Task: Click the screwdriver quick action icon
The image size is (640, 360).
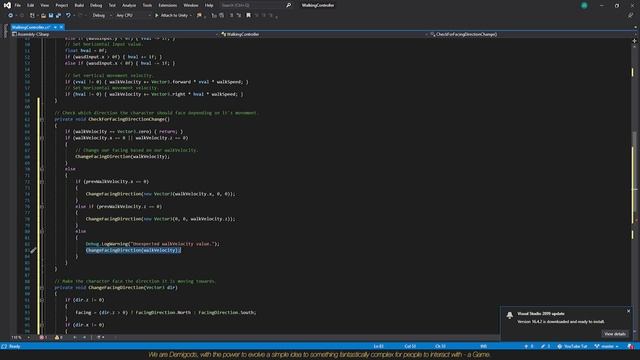Action: [x=33, y=250]
